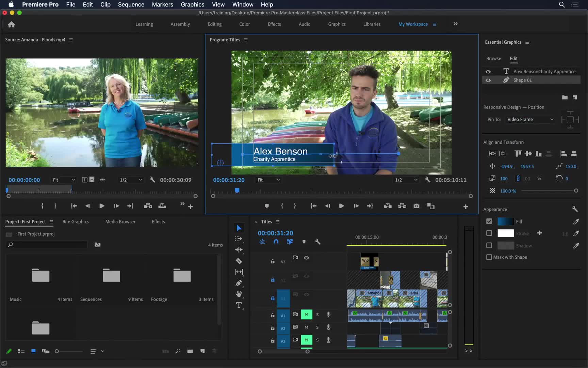This screenshot has height=368, width=588.
Task: Open Program: Titles panel menu
Action: (246, 40)
